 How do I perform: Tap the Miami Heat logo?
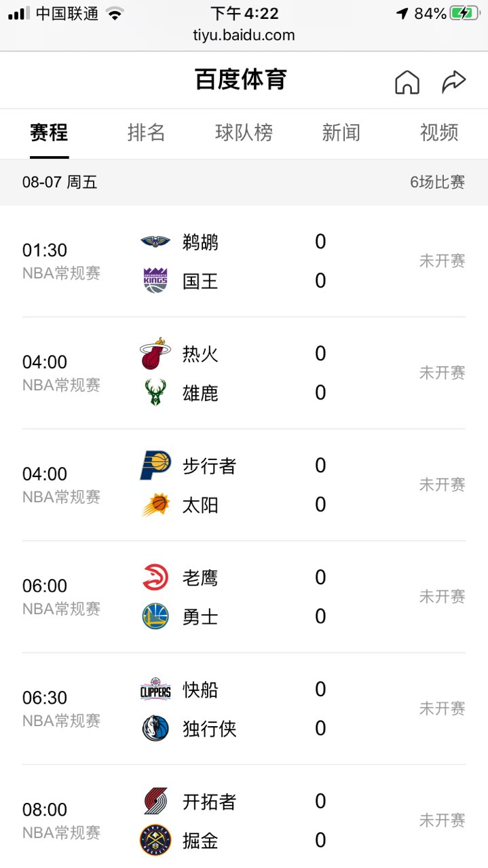155,354
